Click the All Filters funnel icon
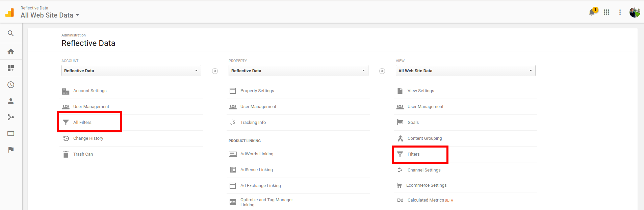 pos(66,122)
